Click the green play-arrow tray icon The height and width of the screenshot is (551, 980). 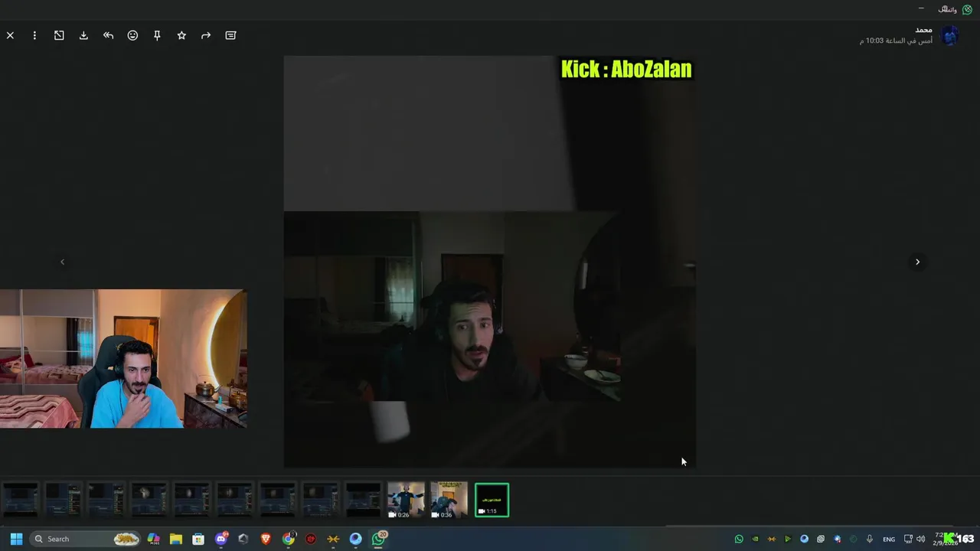[788, 539]
